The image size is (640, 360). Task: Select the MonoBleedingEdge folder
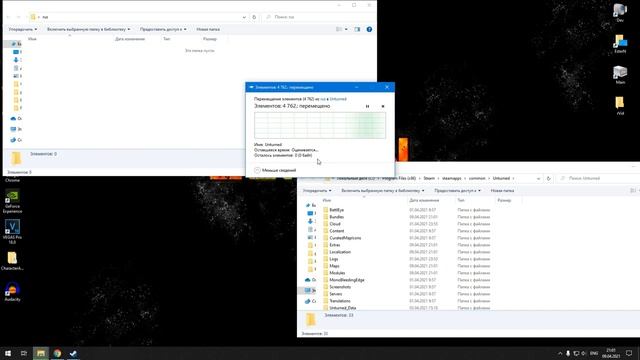pos(347,280)
